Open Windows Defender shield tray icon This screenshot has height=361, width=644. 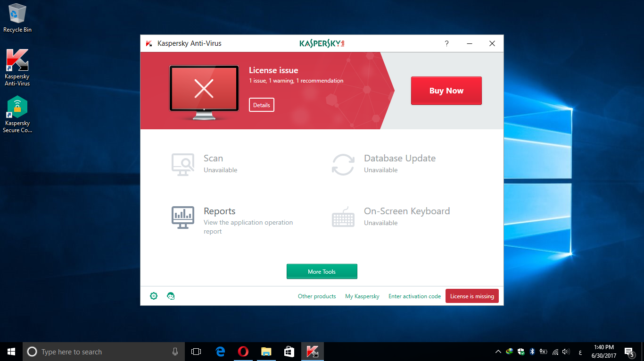pyautogui.click(x=521, y=352)
